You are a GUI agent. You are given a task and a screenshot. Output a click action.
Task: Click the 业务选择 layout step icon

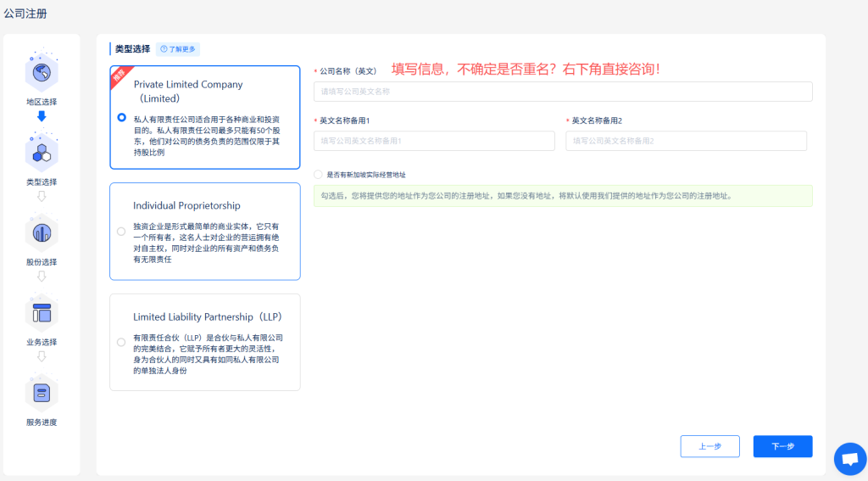(42, 313)
